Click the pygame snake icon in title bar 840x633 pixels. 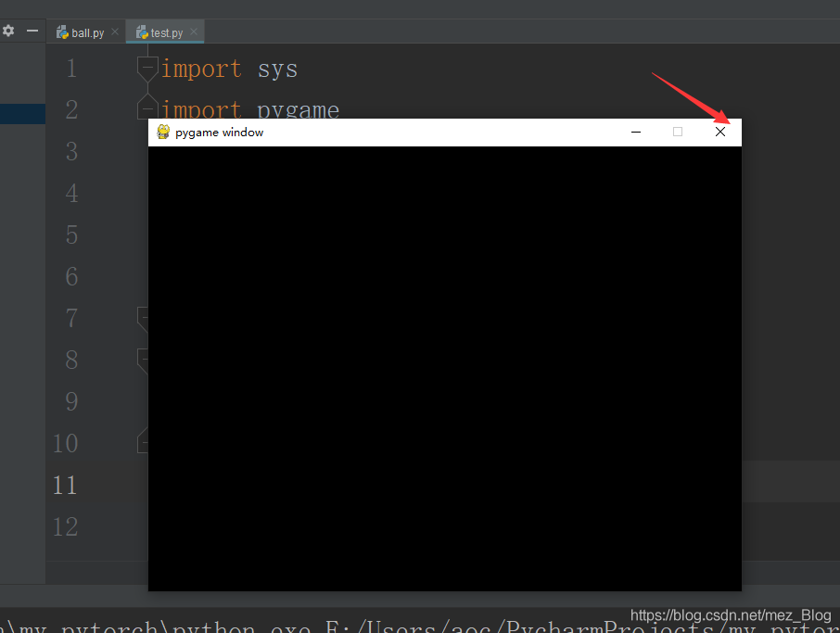point(163,132)
